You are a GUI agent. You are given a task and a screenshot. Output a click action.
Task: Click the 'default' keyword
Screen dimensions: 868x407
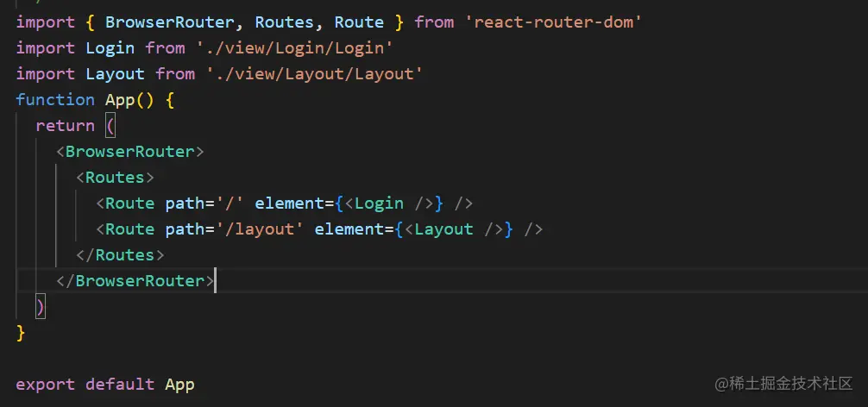[x=120, y=385]
